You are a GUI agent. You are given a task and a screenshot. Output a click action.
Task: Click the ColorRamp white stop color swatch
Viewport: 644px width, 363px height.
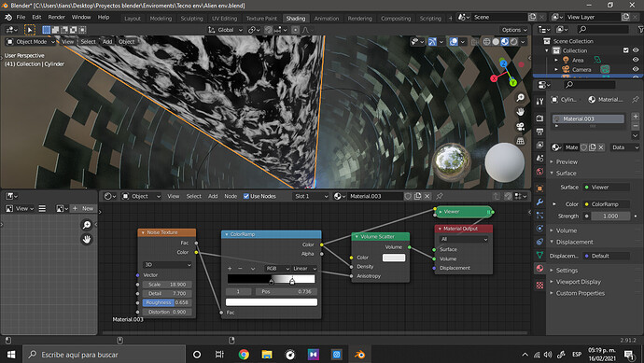272,302
